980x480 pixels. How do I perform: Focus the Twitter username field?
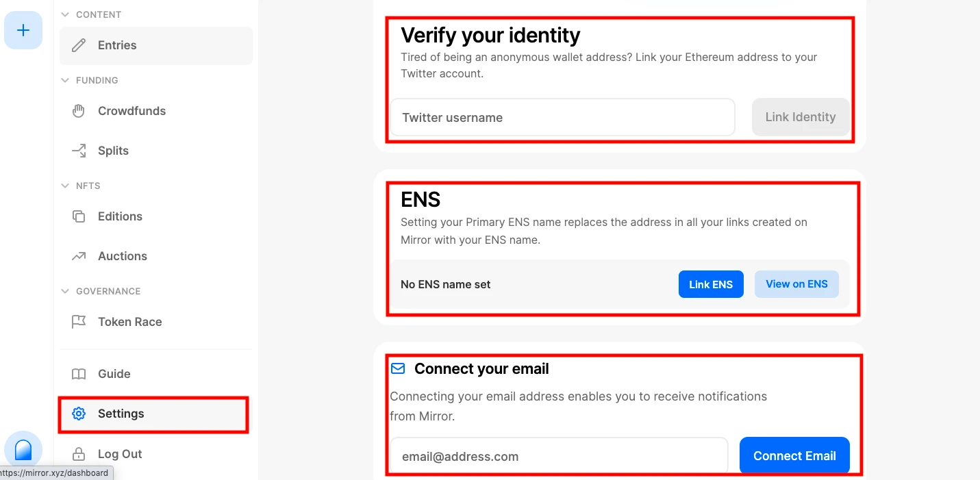click(x=562, y=117)
